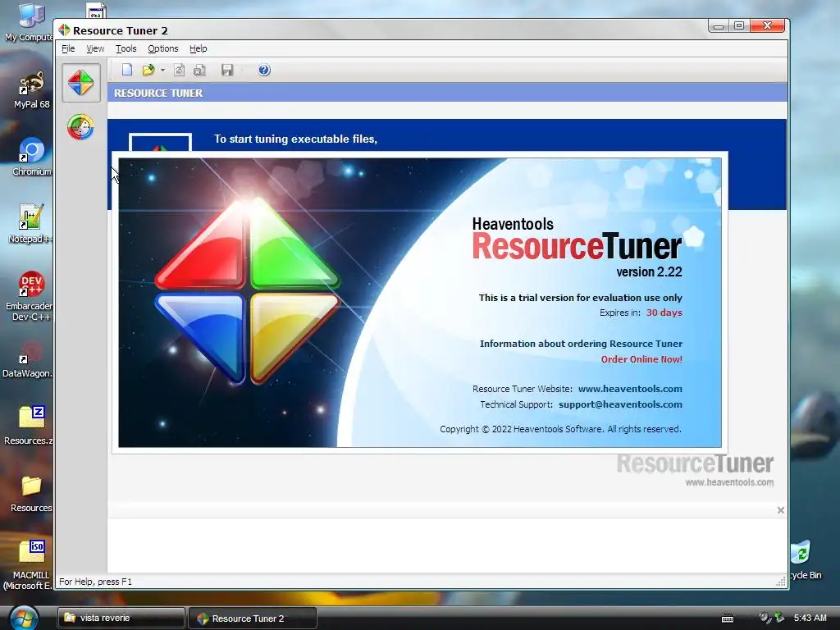Image resolution: width=840 pixels, height=630 pixels.
Task: Click 'To start tuning executable files' text
Action: (x=295, y=139)
